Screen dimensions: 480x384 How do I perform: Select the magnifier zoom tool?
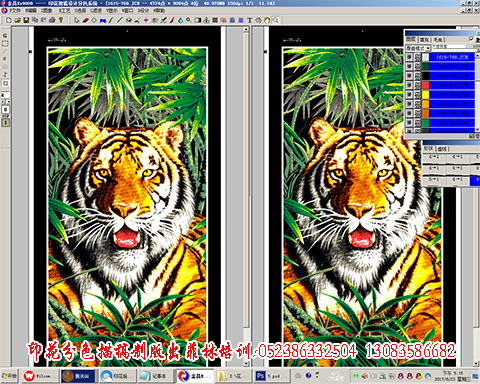(188, 20)
